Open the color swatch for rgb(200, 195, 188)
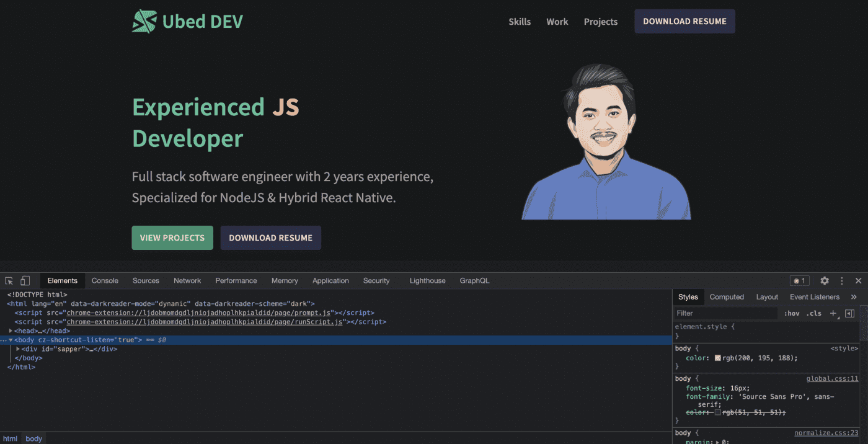 (718, 358)
